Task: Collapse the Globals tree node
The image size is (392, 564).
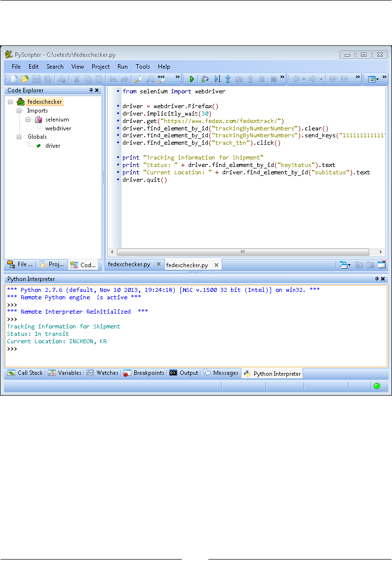Action: point(19,137)
